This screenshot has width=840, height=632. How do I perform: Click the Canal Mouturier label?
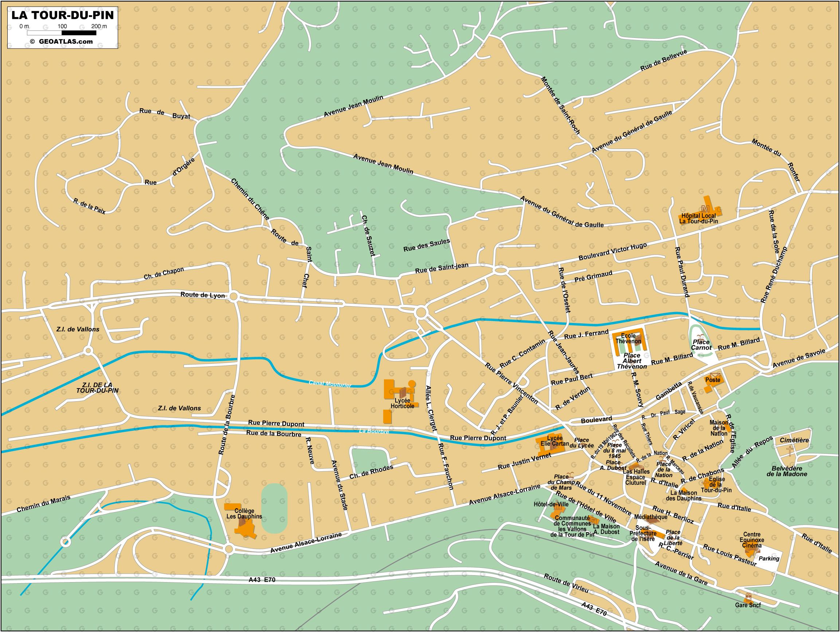click(x=330, y=384)
